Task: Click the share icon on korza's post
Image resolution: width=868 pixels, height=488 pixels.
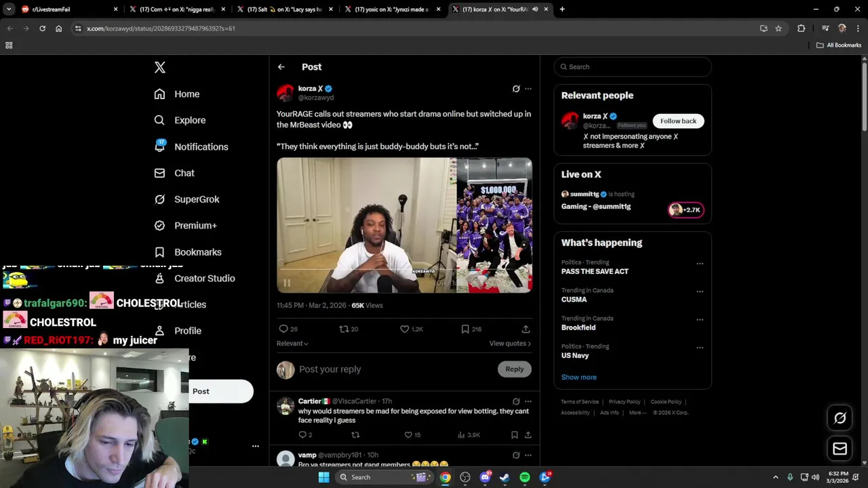Action: tap(526, 329)
